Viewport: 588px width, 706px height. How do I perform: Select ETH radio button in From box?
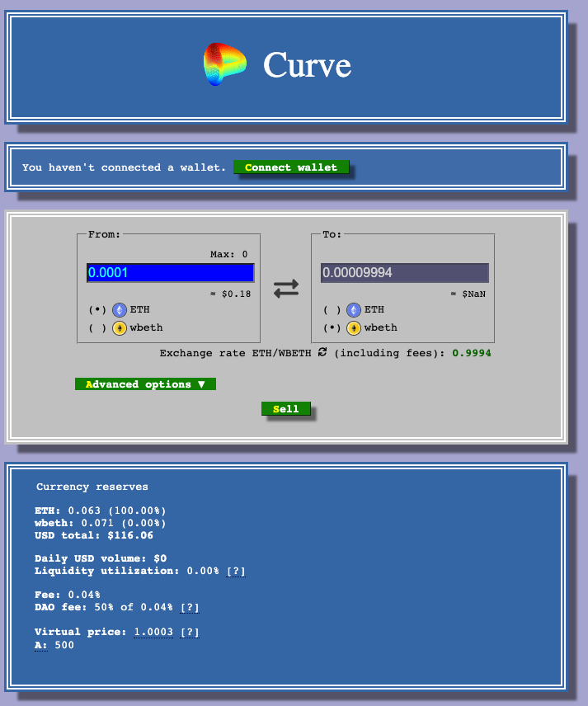pos(97,310)
